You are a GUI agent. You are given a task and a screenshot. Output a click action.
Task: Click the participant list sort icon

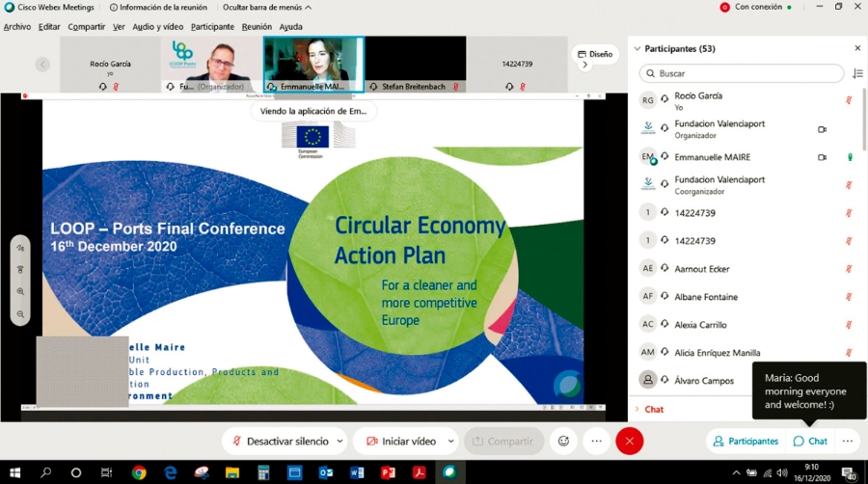coord(857,73)
